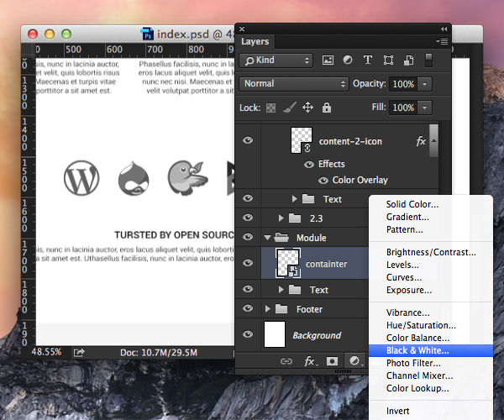Lock image pixels brush icon
Viewport: 504px width, 420px height.
(289, 108)
